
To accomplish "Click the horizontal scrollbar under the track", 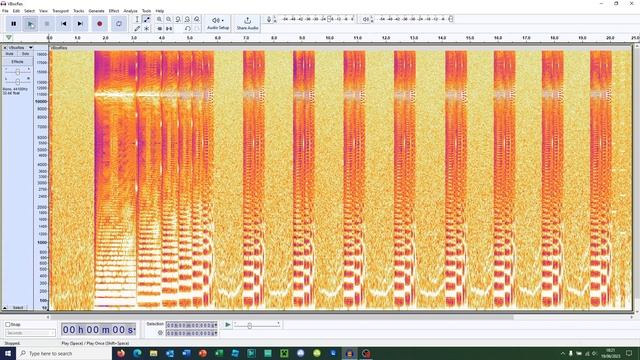I will [x=282, y=317].
